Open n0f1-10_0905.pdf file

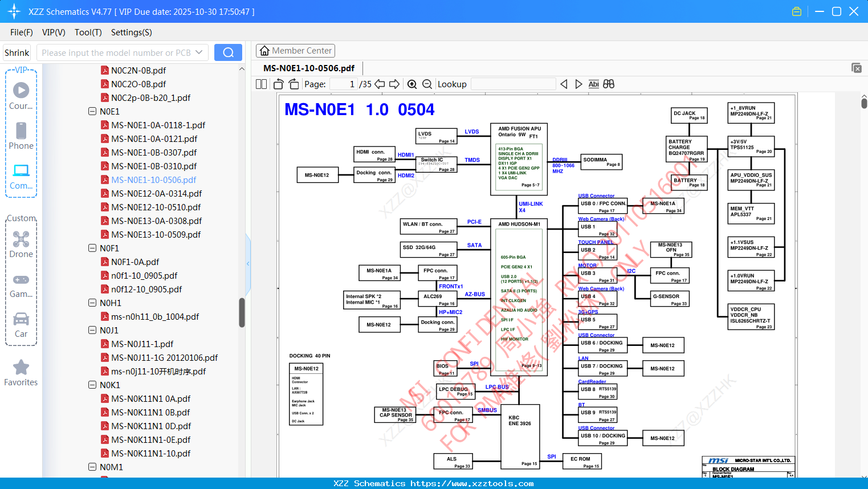144,275
